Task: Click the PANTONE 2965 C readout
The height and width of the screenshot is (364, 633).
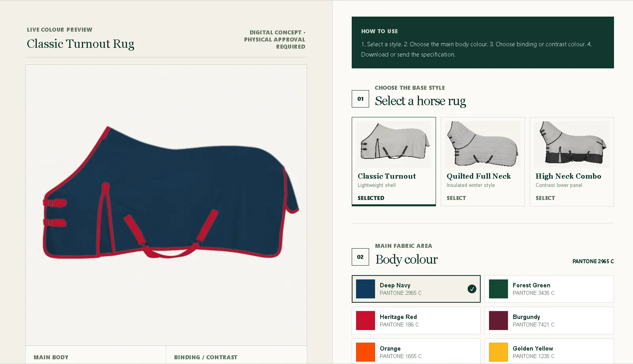Action: [593, 261]
